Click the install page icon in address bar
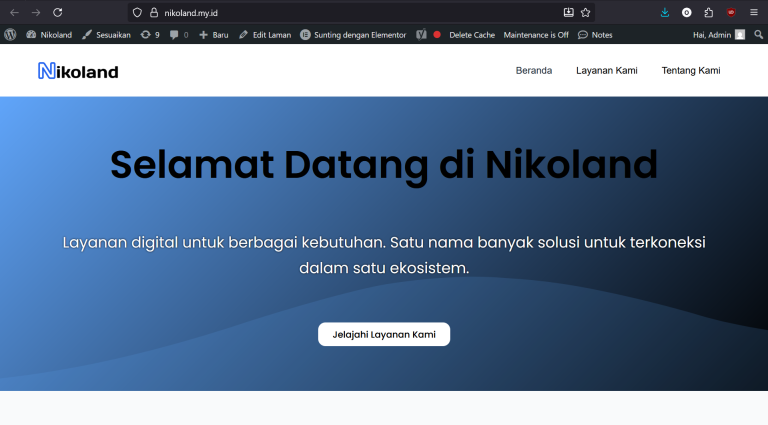This screenshot has width=768, height=425. tap(568, 13)
